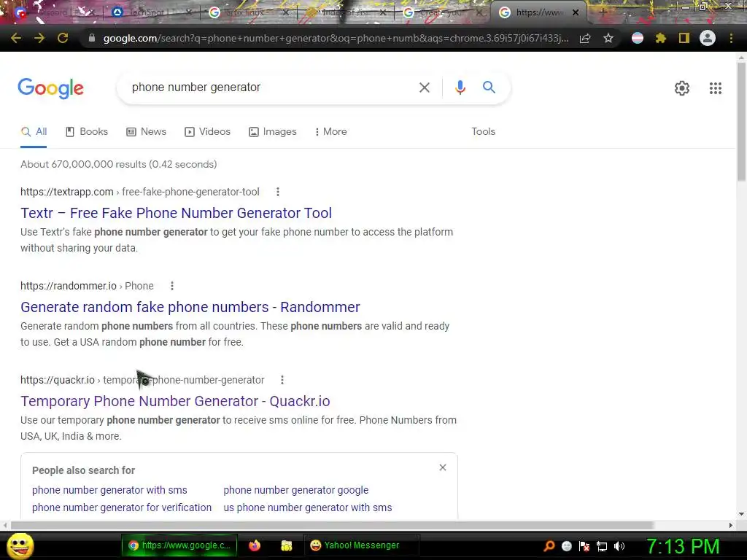Click the scroll down arrow
This screenshot has width=747, height=560.
tap(741, 514)
